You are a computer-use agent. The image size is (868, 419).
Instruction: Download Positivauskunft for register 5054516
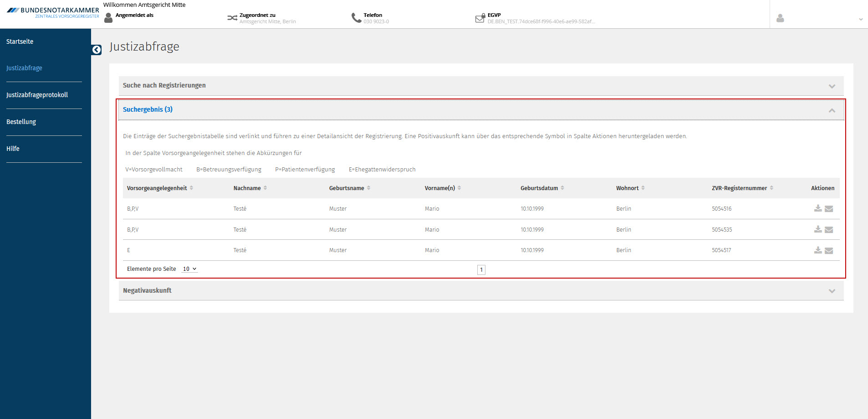tap(818, 208)
